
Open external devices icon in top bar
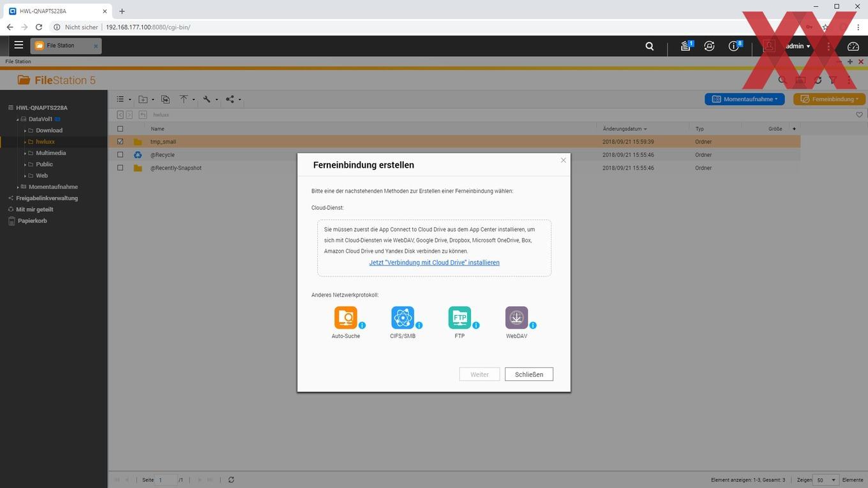point(709,46)
